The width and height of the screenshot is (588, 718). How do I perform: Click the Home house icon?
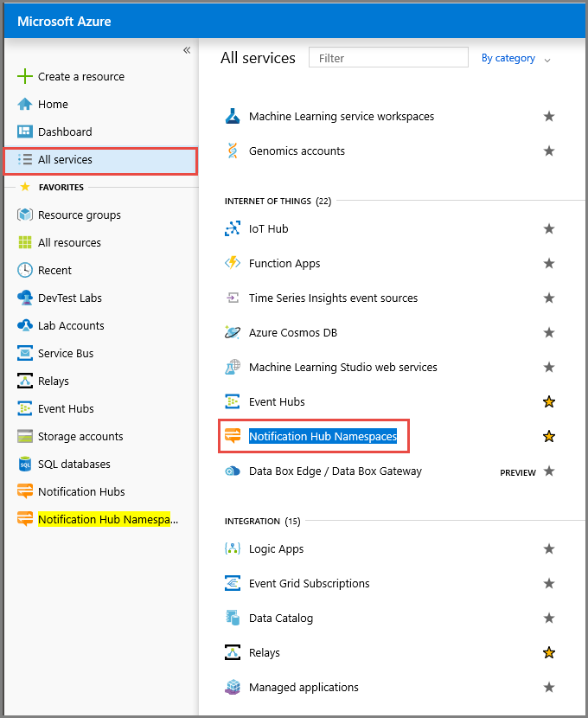[x=25, y=105]
